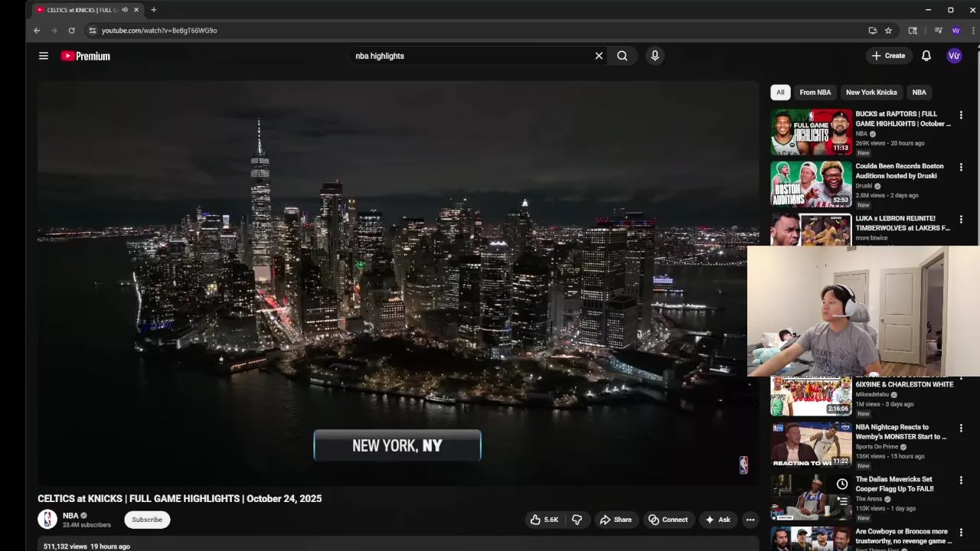Reload the browser page
This screenshot has width=980, height=551.
(x=71, y=31)
